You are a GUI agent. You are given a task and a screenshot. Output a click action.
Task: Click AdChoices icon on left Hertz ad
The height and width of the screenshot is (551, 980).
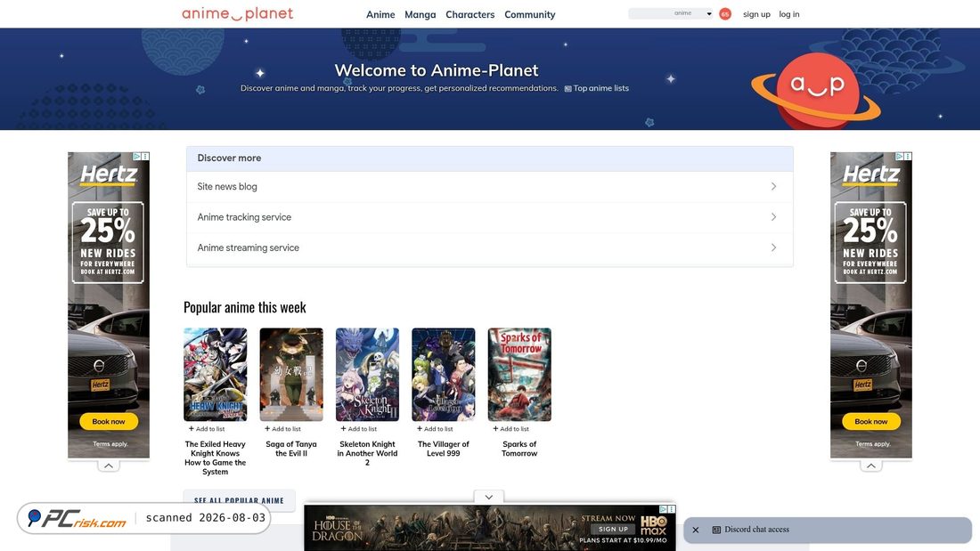click(137, 156)
